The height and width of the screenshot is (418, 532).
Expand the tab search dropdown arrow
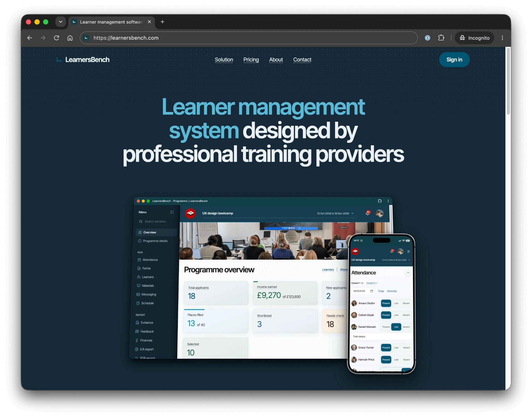pos(60,22)
